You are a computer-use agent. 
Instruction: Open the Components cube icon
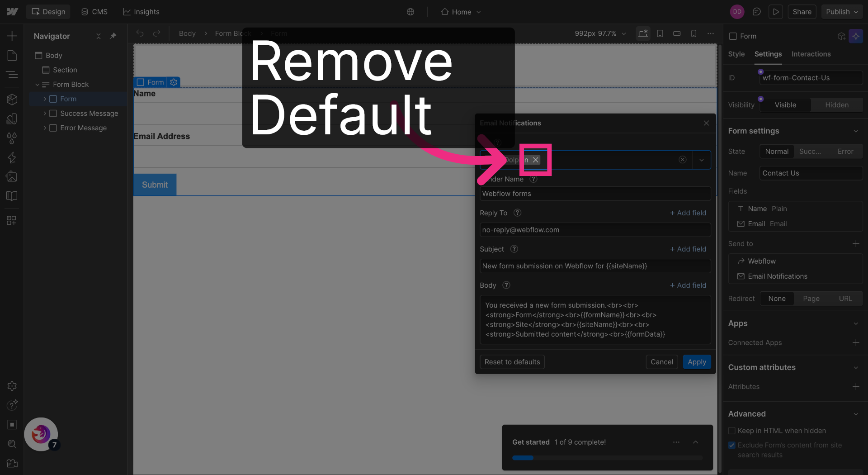click(x=12, y=100)
